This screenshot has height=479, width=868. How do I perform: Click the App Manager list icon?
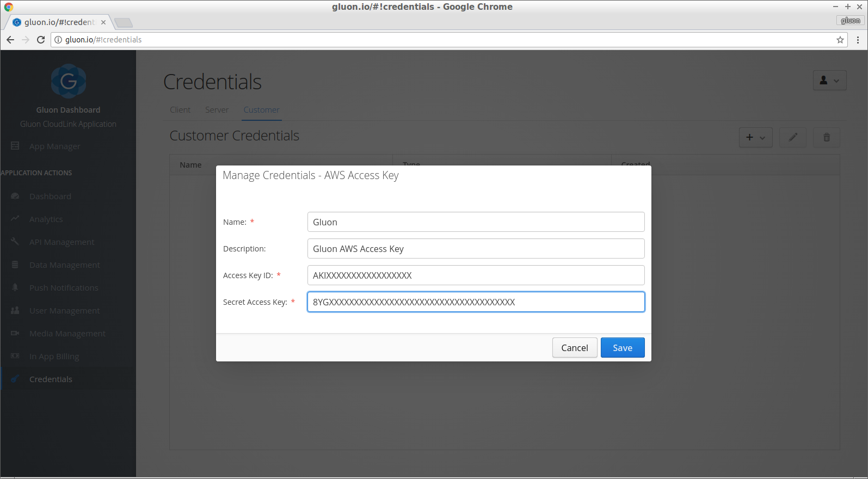point(15,146)
